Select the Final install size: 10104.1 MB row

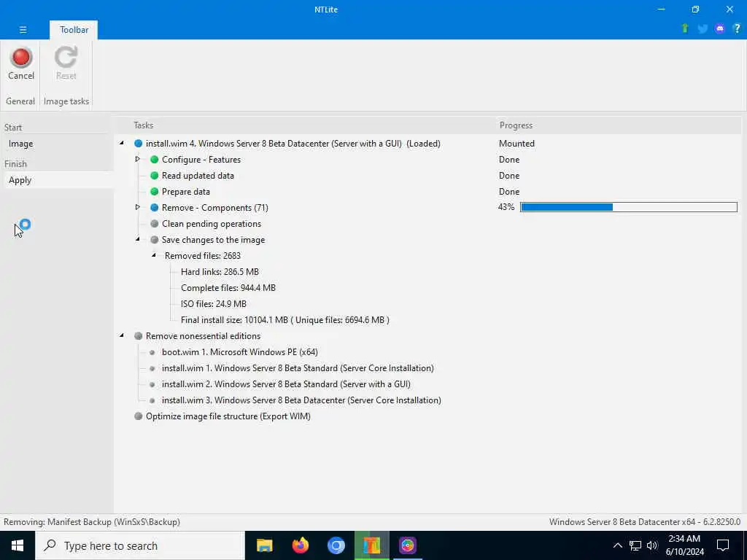coord(285,320)
